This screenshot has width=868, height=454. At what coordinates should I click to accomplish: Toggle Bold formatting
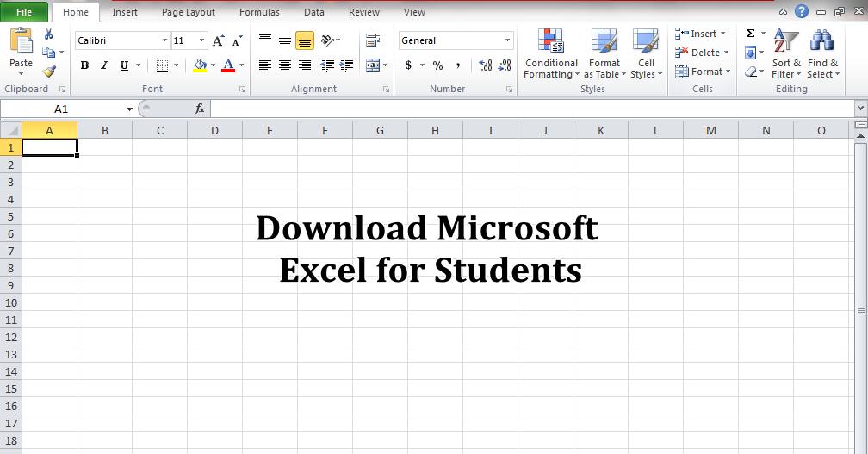tap(84, 65)
